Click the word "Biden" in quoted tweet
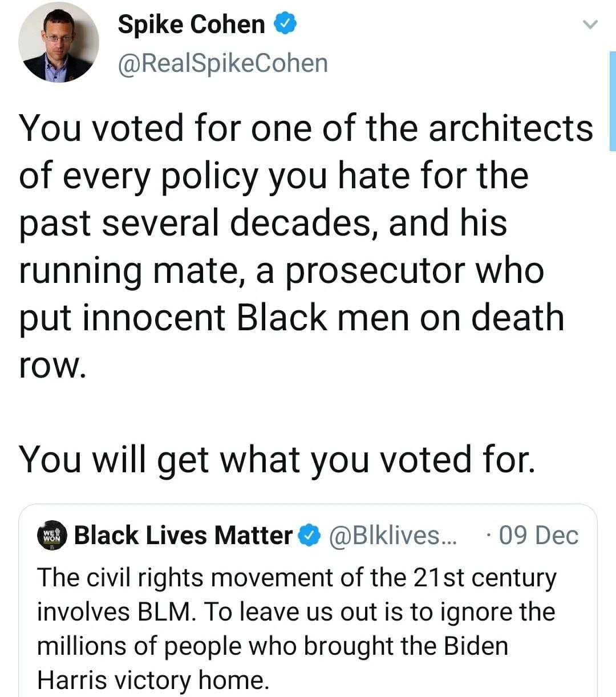This screenshot has width=616, height=697. tap(476, 646)
